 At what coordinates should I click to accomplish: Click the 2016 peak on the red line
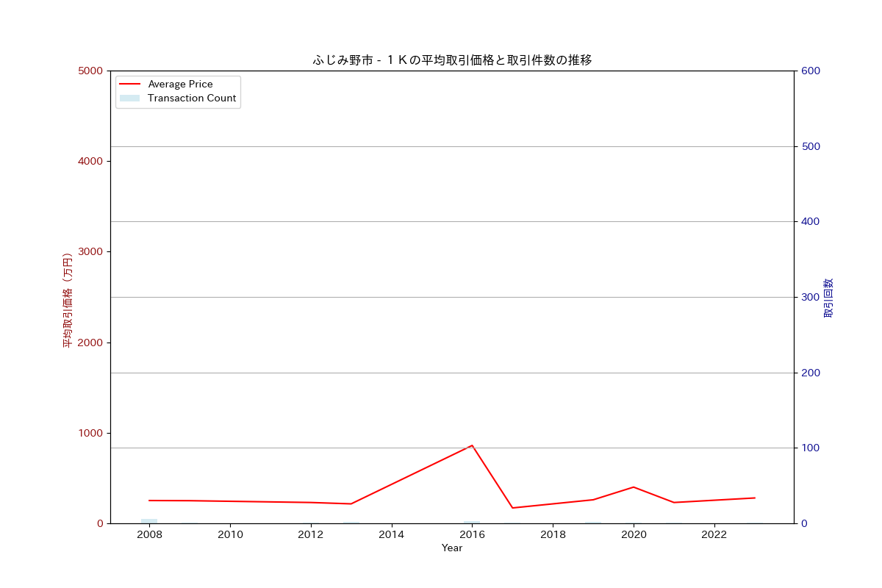point(472,445)
